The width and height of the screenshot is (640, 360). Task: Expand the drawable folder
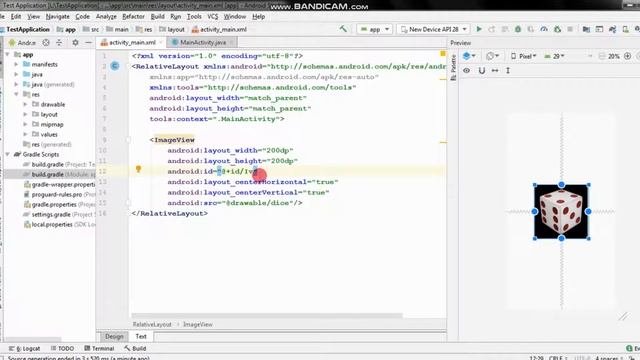point(25,104)
